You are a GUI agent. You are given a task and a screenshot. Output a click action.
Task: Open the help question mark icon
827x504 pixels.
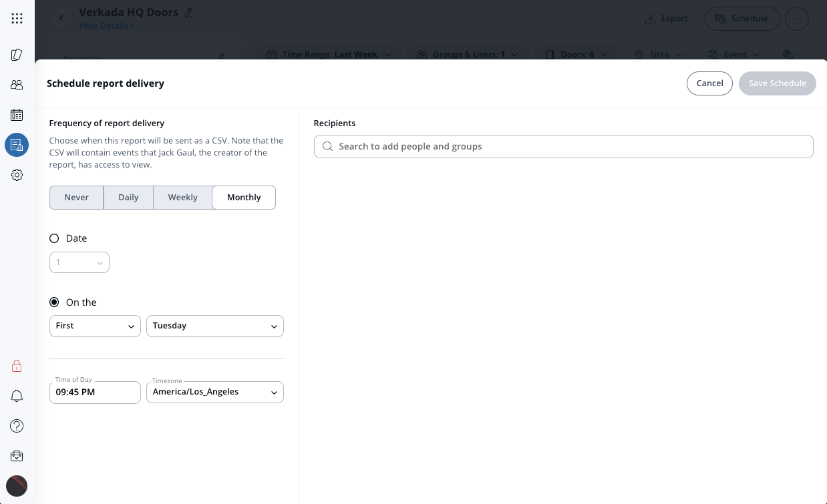pyautogui.click(x=17, y=426)
